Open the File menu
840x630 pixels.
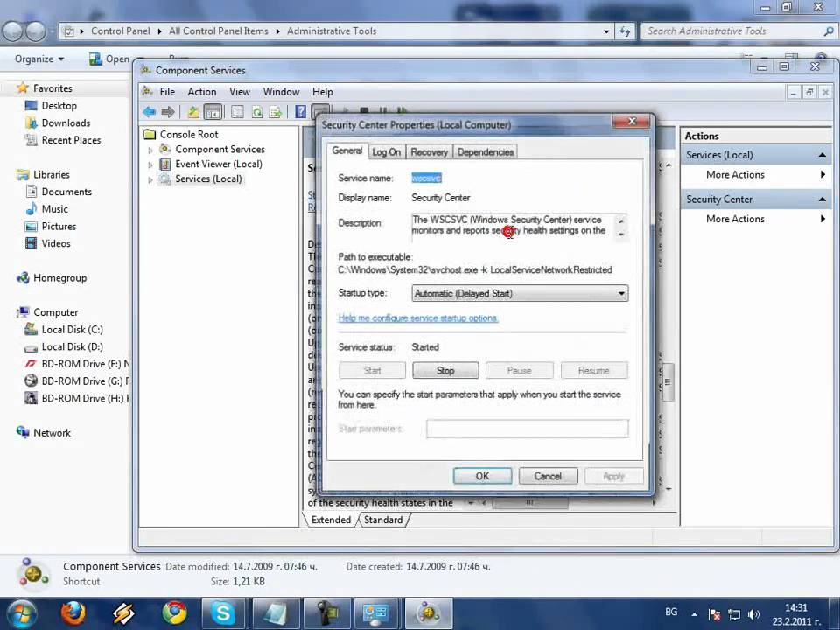click(x=167, y=92)
